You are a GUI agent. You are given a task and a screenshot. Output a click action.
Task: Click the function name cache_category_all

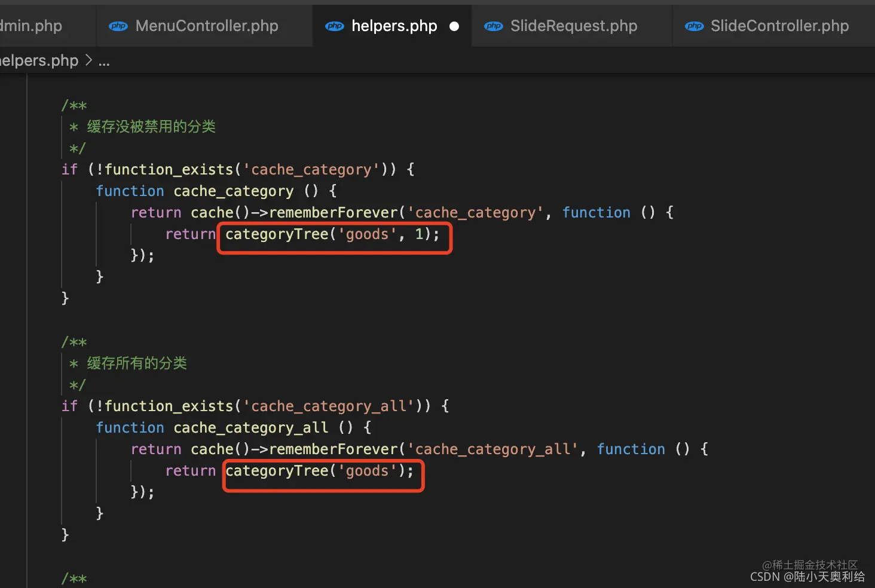coord(251,428)
